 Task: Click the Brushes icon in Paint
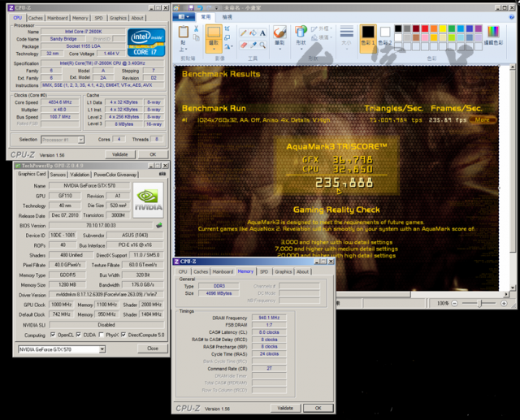click(279, 32)
